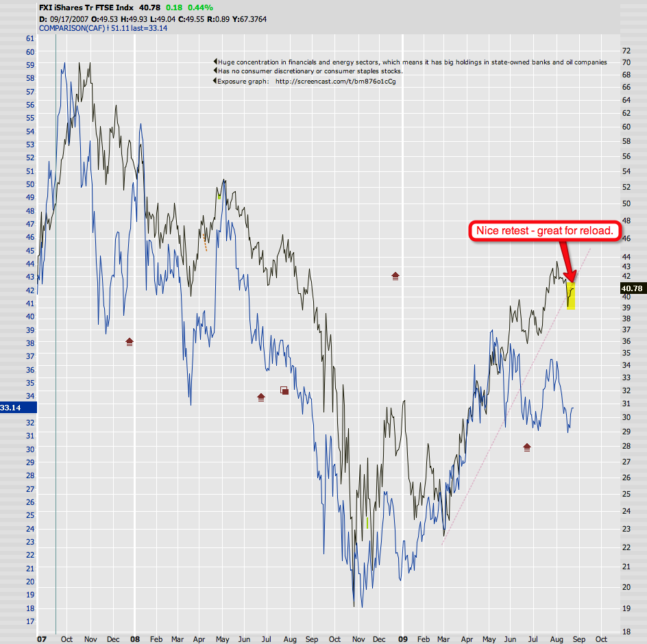Click the "FXI iShares Tr FTSE Indx" title

86,8
